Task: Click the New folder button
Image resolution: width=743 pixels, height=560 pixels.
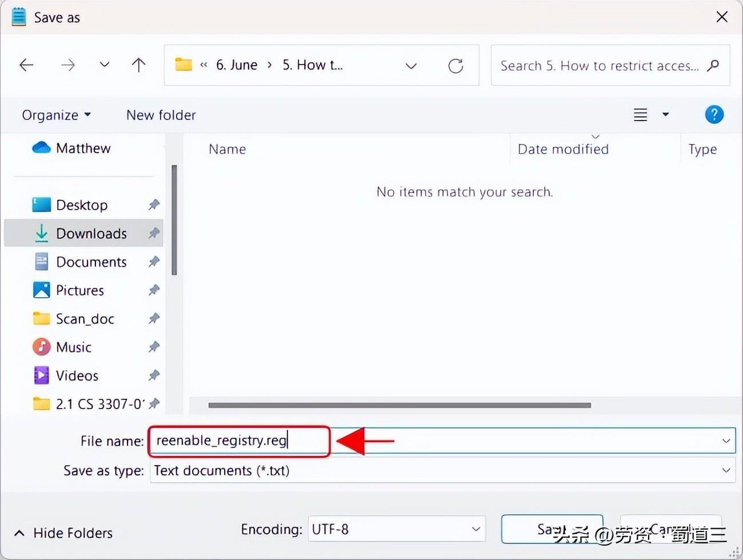Action: 161,115
